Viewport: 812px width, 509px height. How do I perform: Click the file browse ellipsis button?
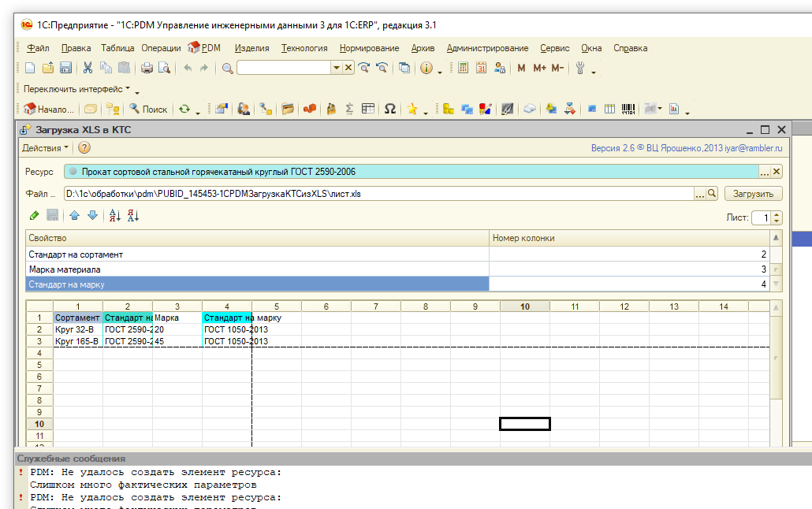[700, 194]
